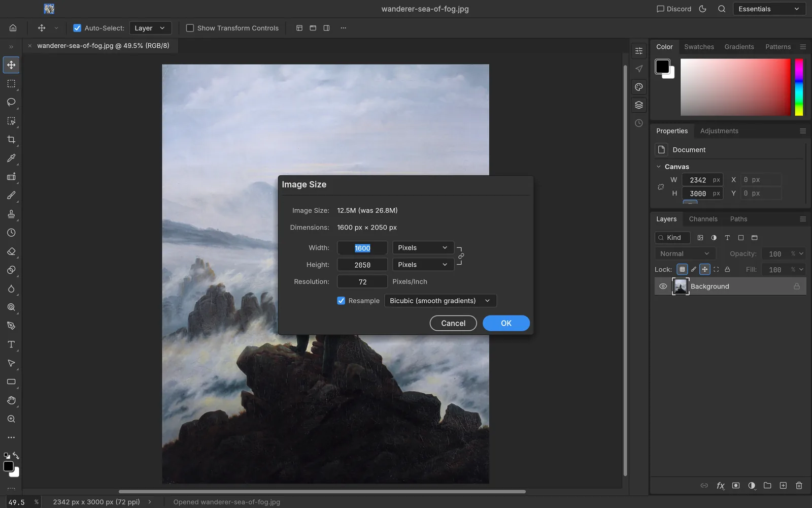Click Cancel in Image Size dialog
The height and width of the screenshot is (508, 812).
[453, 323]
